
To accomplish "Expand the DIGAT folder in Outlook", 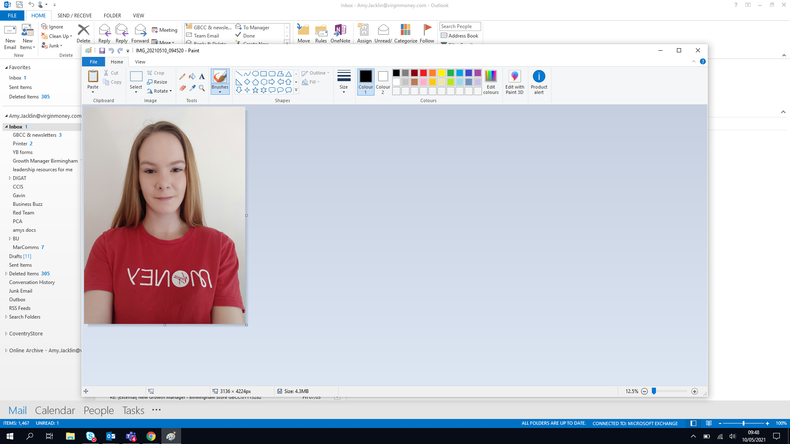I will click(10, 178).
